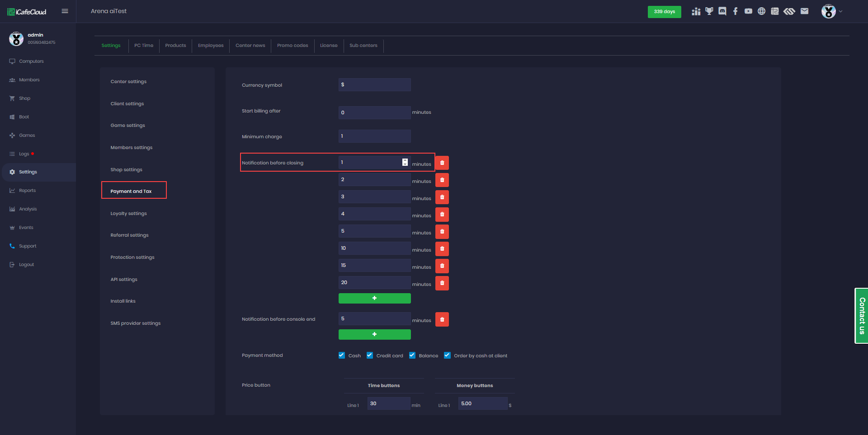Viewport: 868px width, 435px height.
Task: Uncheck the Cash payment method
Action: [342, 355]
